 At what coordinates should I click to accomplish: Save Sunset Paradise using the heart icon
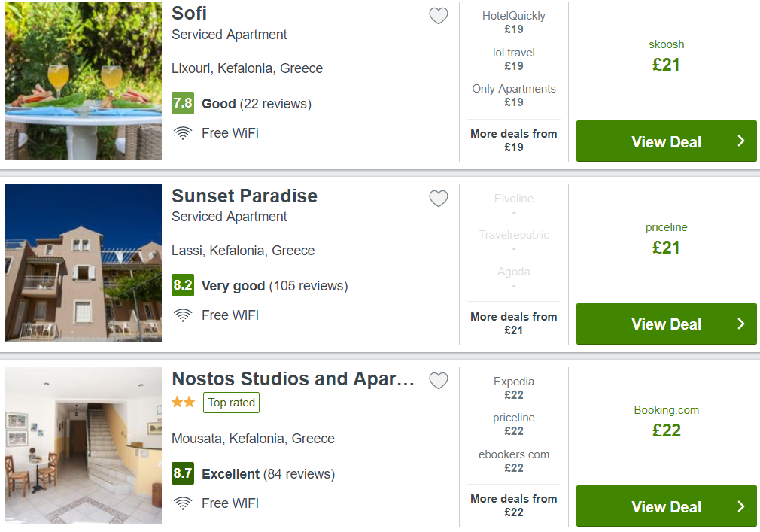[x=439, y=198]
